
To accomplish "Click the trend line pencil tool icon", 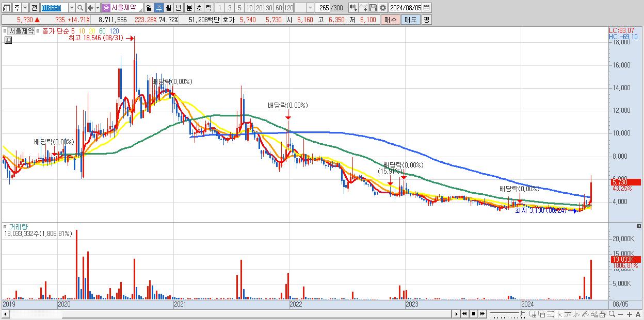I will (585, 314).
